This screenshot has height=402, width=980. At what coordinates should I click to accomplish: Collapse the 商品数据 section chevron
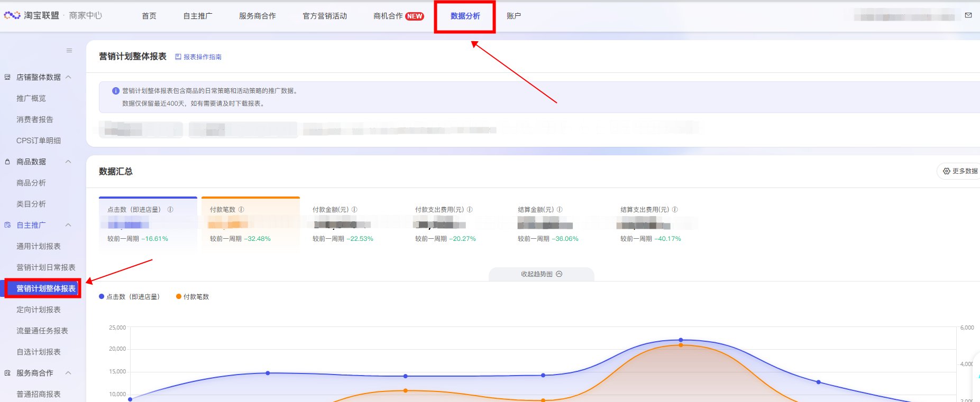[68, 162]
